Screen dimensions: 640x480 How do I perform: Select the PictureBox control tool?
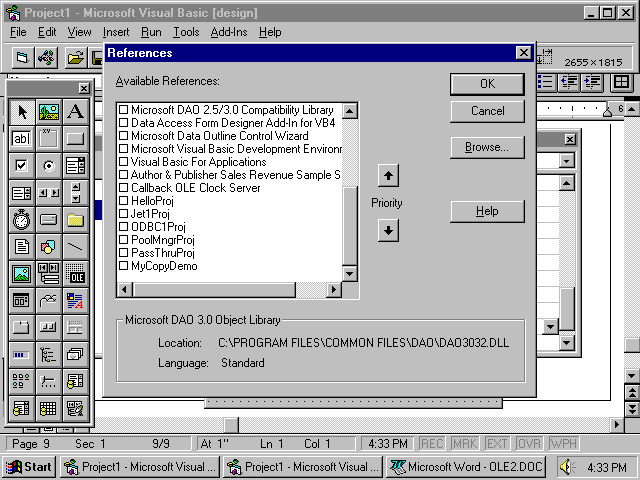pos(48,112)
